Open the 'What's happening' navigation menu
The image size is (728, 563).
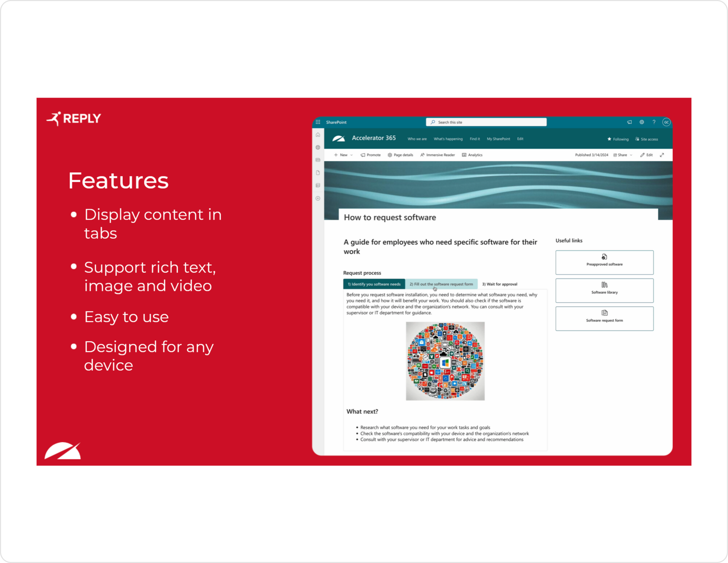coord(448,139)
